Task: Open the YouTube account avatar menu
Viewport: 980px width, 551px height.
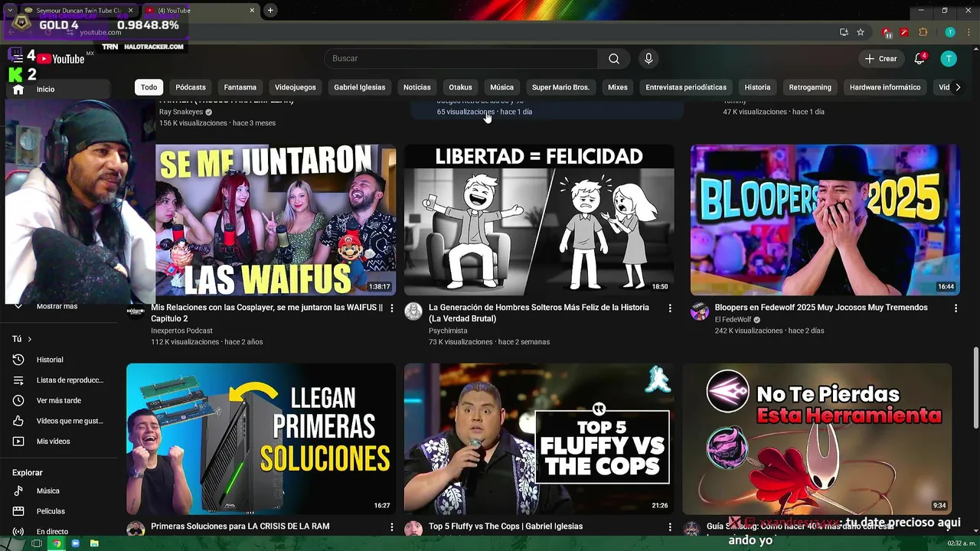Action: coord(949,59)
